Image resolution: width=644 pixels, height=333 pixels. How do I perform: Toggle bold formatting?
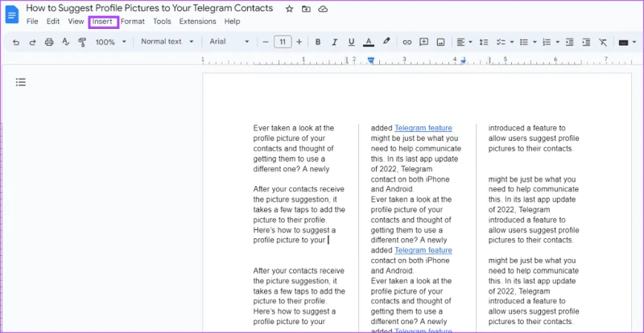click(317, 42)
